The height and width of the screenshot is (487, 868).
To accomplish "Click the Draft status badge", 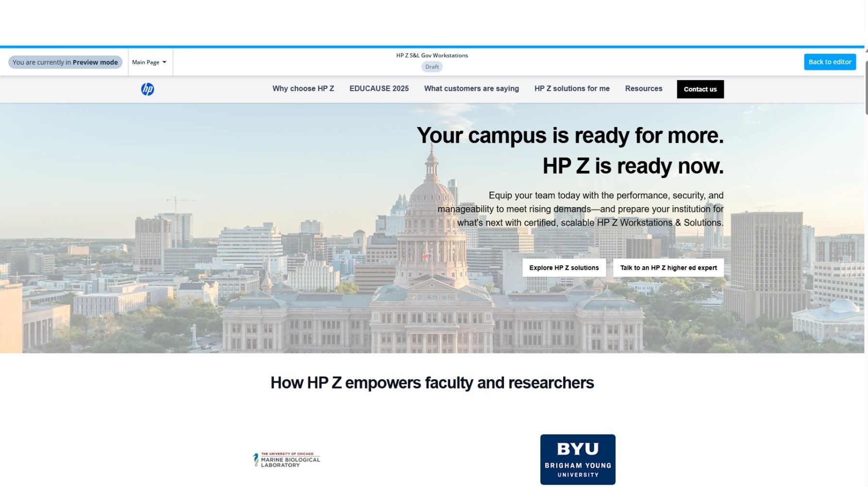I will click(x=432, y=67).
